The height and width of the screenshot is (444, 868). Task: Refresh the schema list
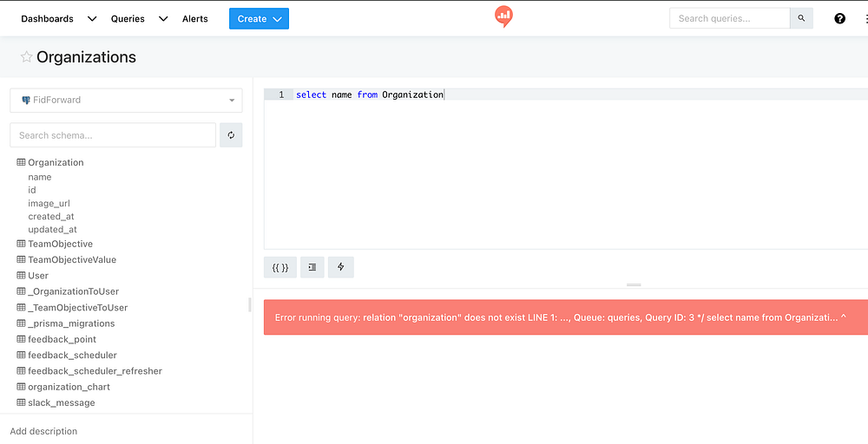[x=231, y=135]
